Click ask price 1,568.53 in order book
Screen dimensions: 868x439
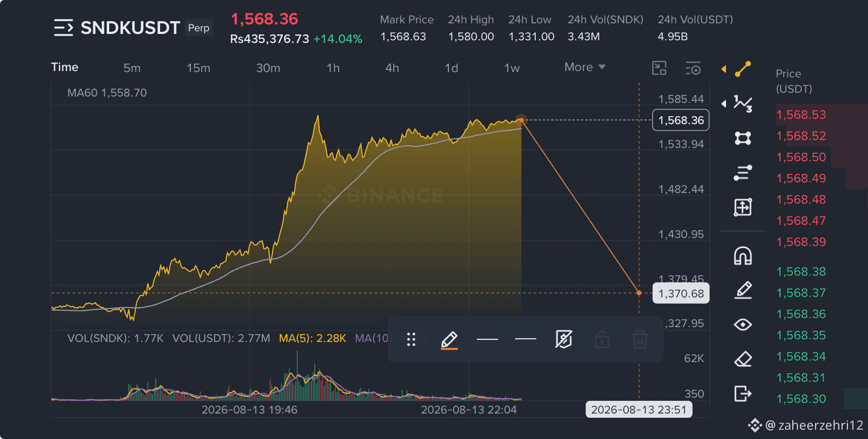801,115
